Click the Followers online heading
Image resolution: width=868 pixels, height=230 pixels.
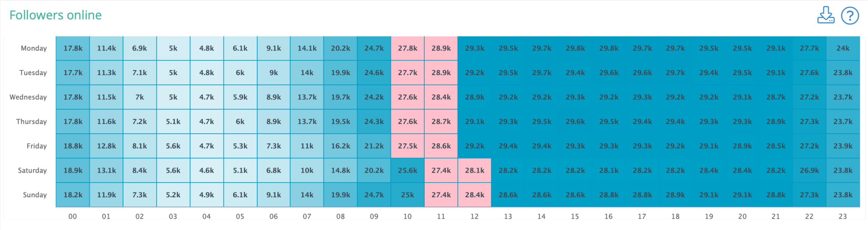point(56,15)
